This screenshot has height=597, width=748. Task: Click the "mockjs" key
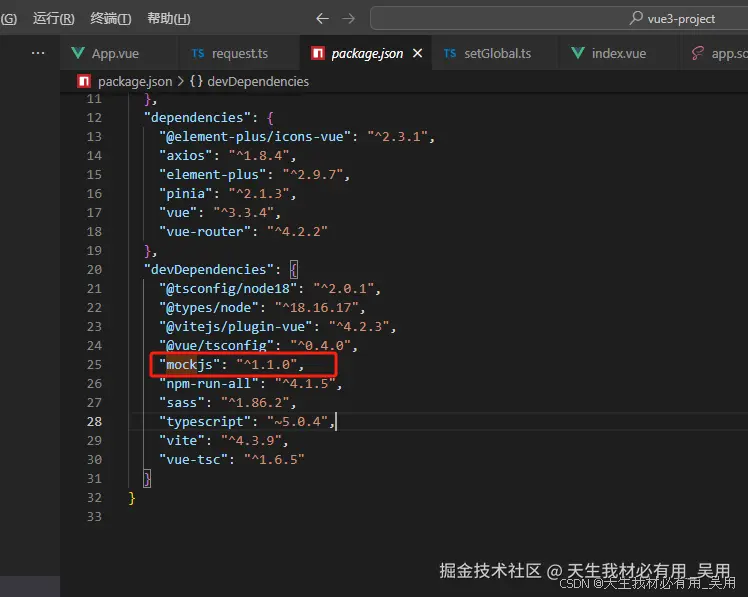189,365
